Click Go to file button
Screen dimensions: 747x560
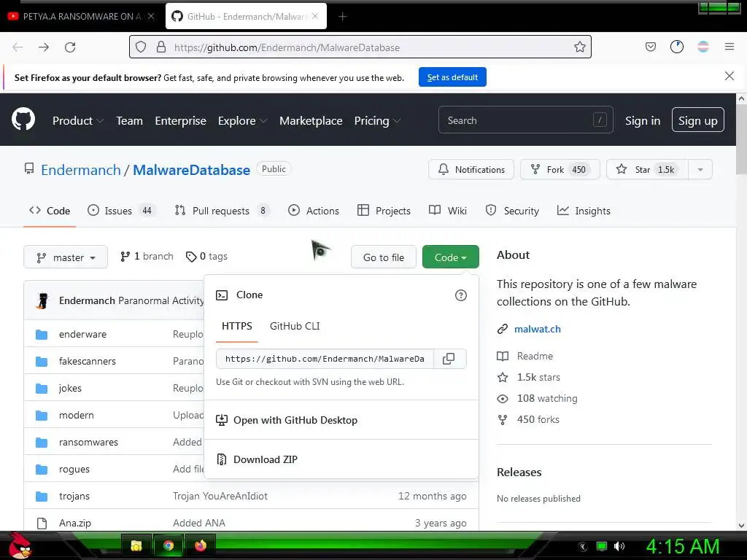tap(384, 257)
